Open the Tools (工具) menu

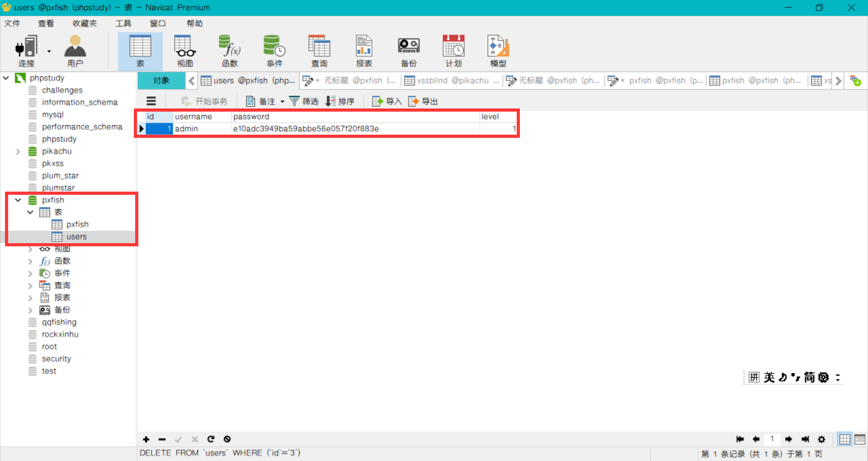[123, 24]
